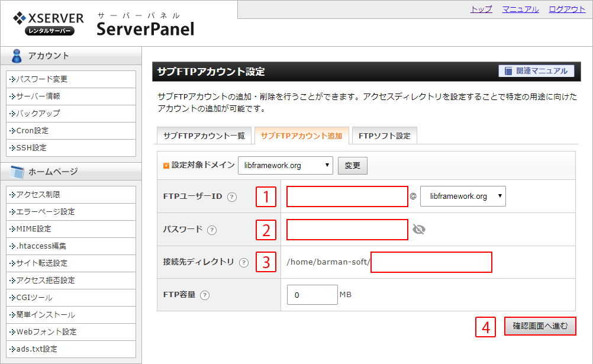Open the 設定対象ドメイン dropdown
Viewport: 593px width, 364px height.
click(285, 166)
